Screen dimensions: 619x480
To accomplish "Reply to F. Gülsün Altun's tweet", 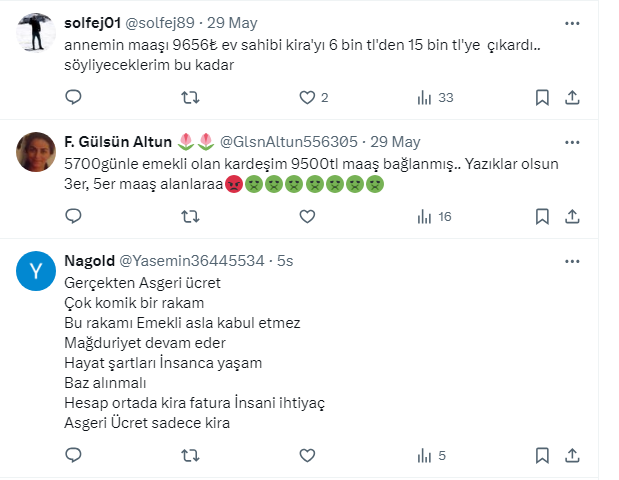I will click(73, 216).
